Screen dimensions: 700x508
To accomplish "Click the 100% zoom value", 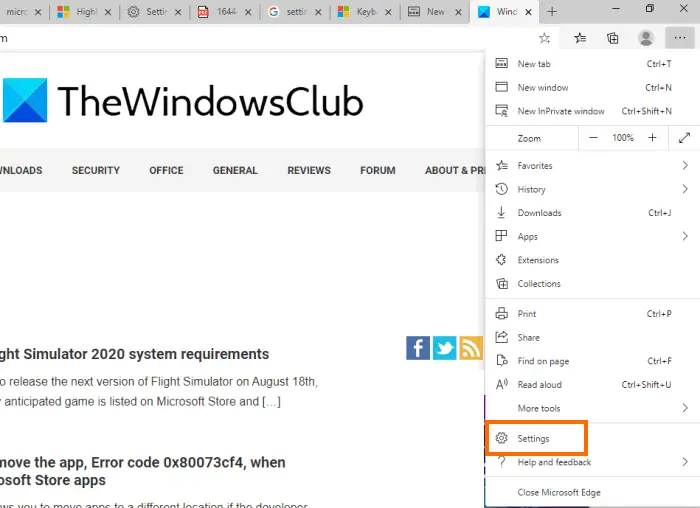I will 623,138.
